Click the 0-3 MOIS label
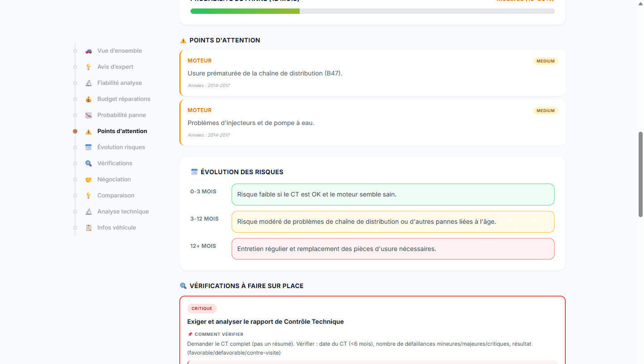 (203, 192)
